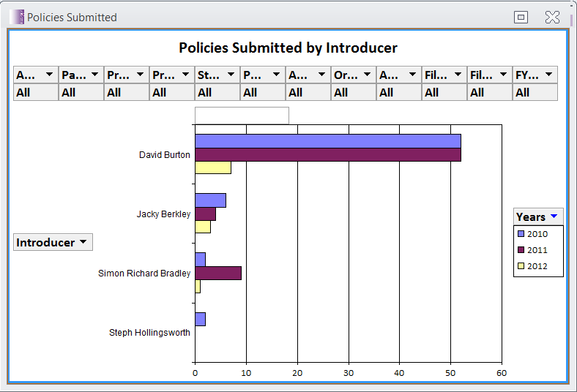Viewport: 577px width, 392px height.
Task: Select Steph Hollingsworth's blue 2010 bar
Action: pos(200,319)
